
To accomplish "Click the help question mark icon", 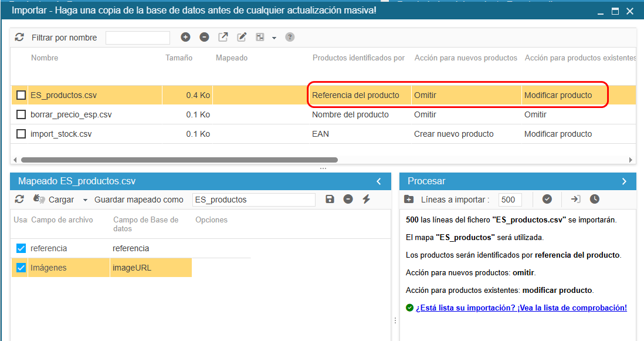I will click(x=290, y=38).
